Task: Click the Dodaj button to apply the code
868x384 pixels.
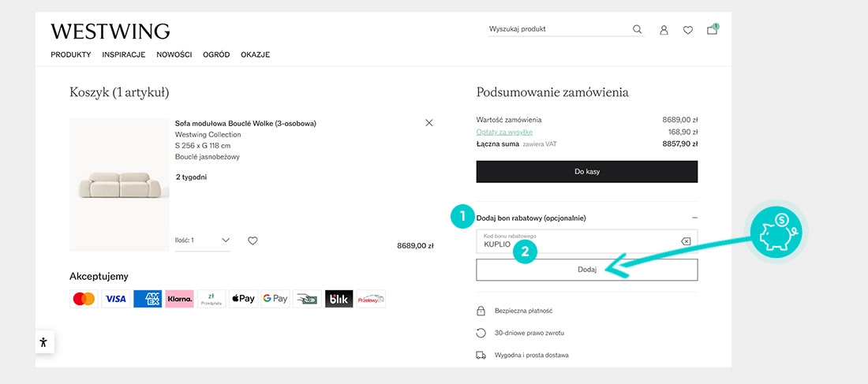Action: tap(586, 270)
